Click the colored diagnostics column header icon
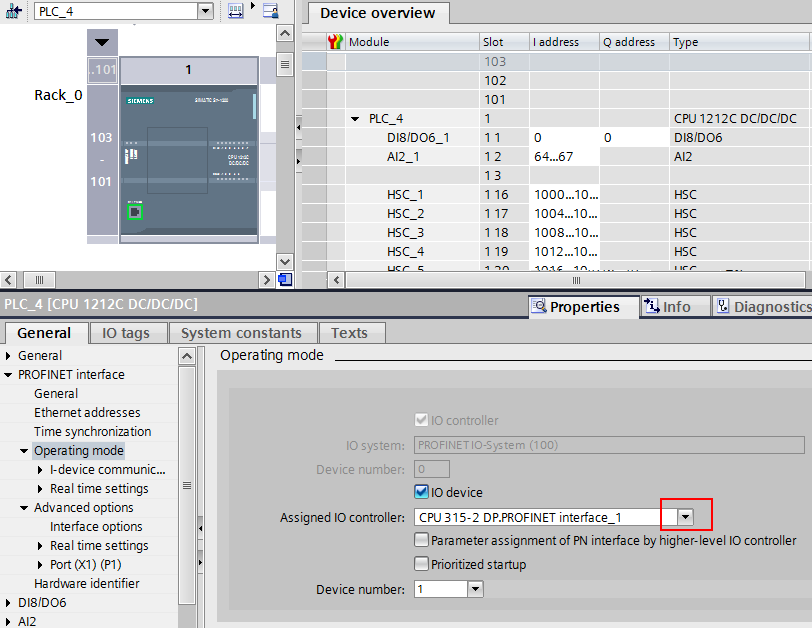This screenshot has height=628, width=812. click(x=336, y=41)
